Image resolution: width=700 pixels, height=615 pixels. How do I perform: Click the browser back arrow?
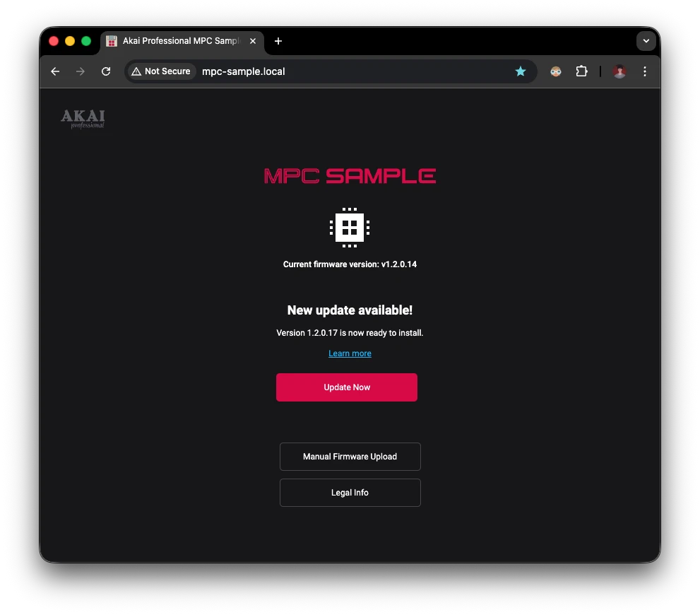[x=55, y=71]
